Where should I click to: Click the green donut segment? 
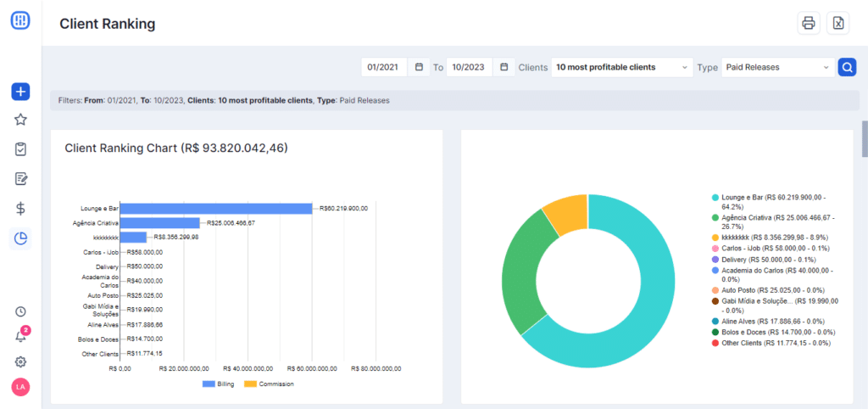523,272
